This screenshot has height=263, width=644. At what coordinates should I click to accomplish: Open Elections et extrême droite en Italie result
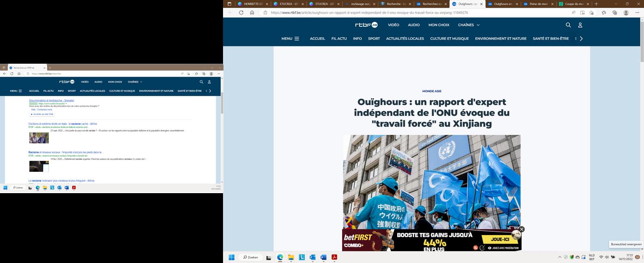tap(63, 124)
